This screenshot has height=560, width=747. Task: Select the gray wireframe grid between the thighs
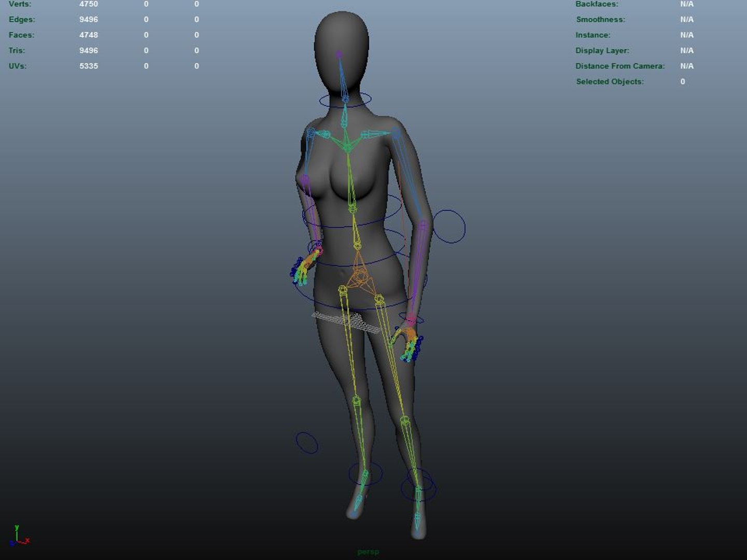(346, 322)
